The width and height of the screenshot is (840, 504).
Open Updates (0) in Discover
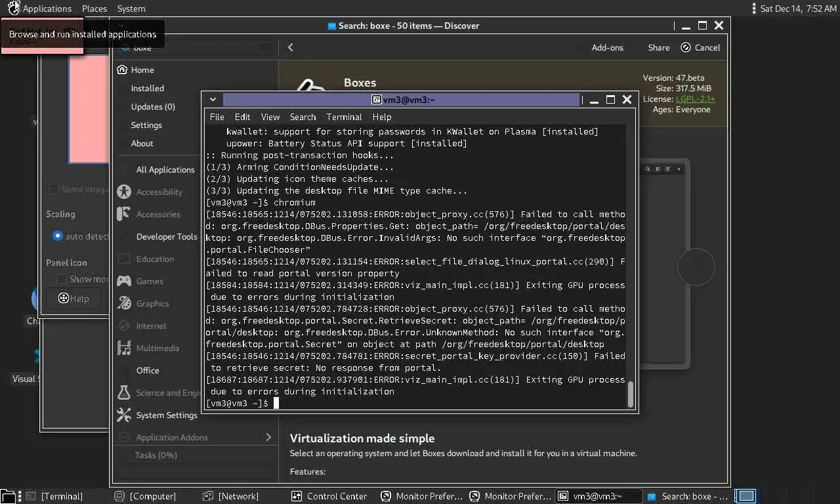[153, 106]
